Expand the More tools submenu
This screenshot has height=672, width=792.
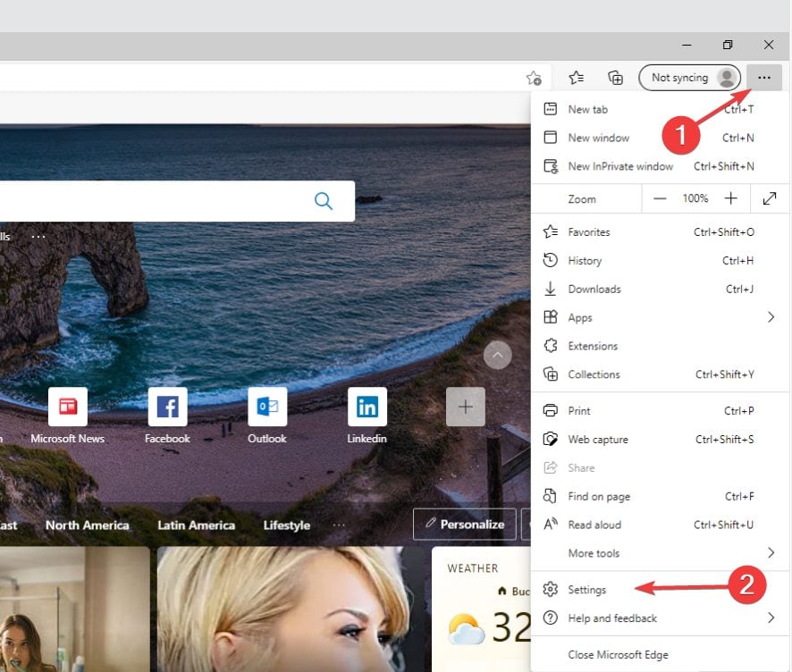pos(659,553)
